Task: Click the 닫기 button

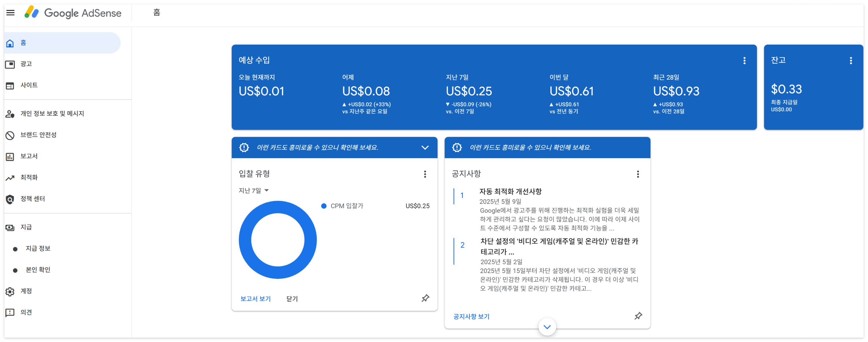Action: 292,299
